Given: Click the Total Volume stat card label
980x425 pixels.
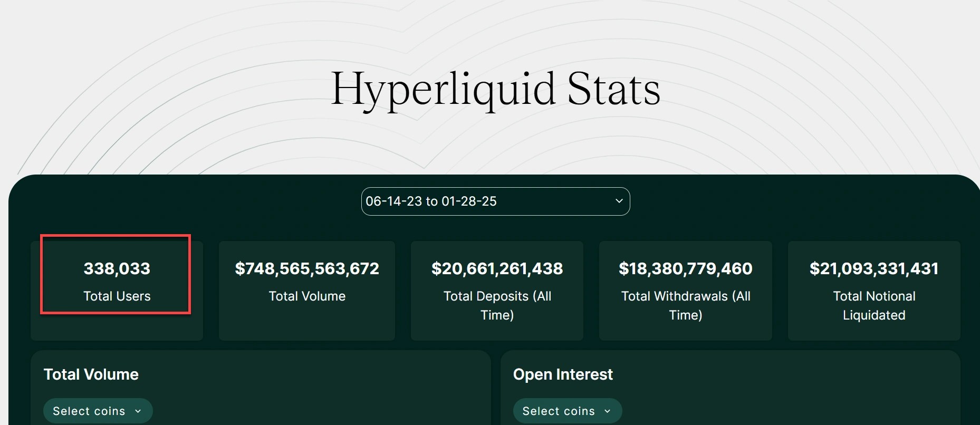Looking at the screenshot, I should [x=307, y=296].
